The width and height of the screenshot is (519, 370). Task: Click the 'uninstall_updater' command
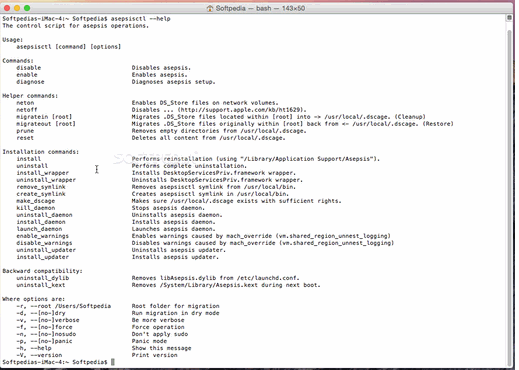(46, 250)
